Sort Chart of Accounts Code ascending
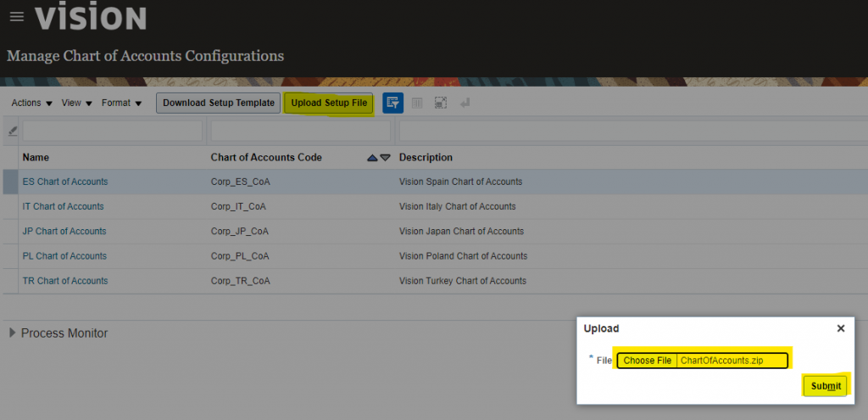 pos(372,158)
